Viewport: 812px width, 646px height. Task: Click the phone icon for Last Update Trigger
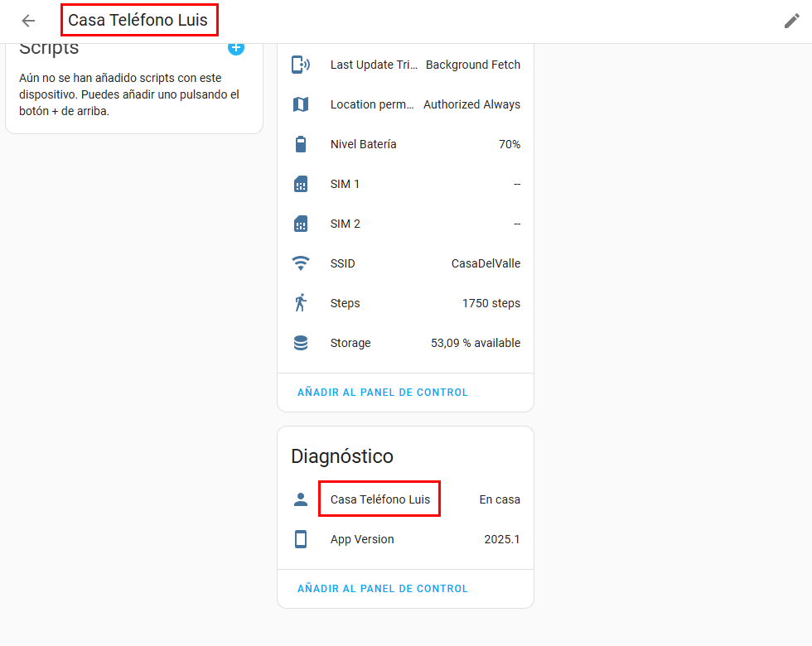(301, 65)
